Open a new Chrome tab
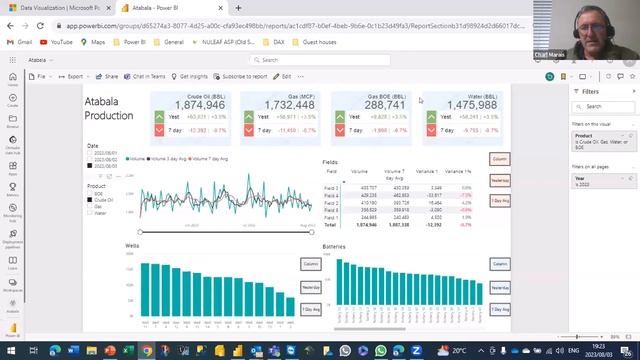This screenshot has width=640, height=360. click(x=238, y=8)
